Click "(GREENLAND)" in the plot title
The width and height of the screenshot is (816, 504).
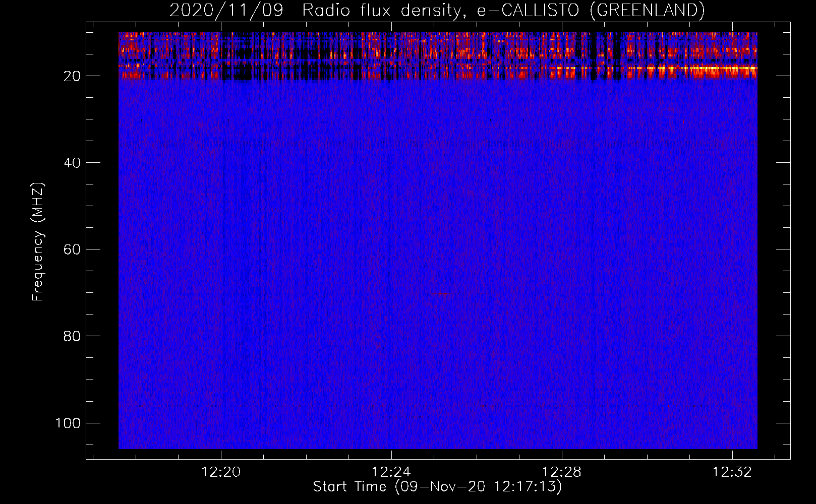pos(647,11)
